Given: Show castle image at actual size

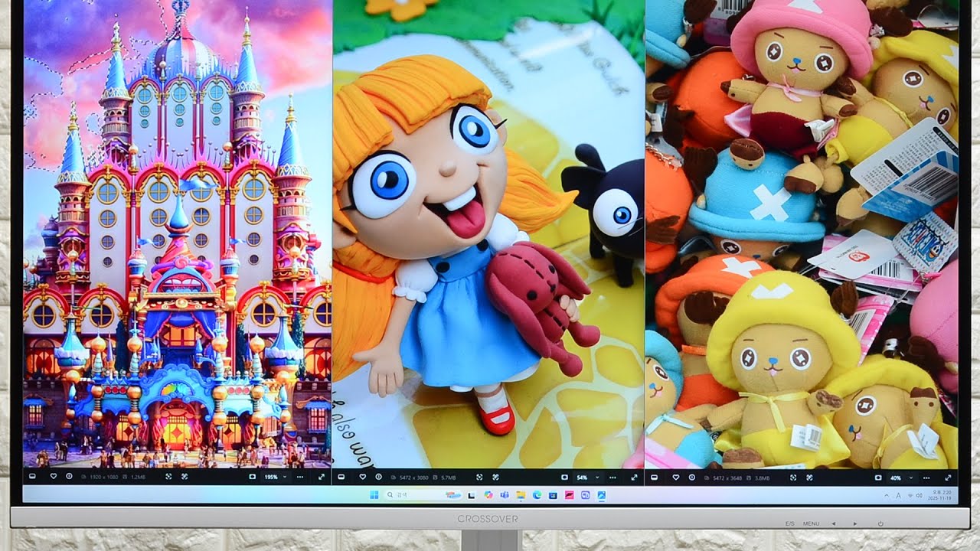Looking at the screenshot, I should tap(185, 477).
